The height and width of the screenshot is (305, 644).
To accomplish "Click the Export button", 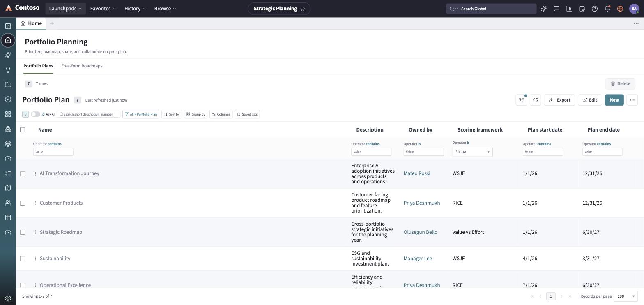I will [559, 100].
